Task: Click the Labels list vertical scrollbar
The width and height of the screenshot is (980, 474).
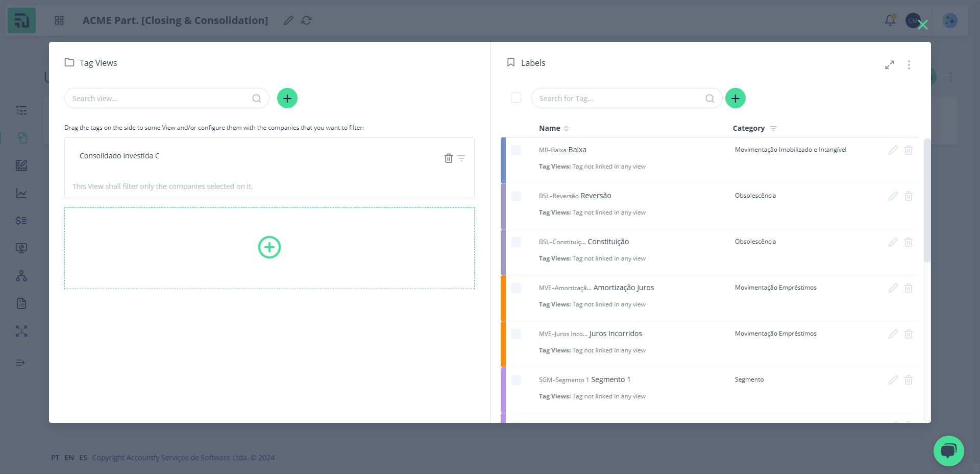Action: pos(927,200)
